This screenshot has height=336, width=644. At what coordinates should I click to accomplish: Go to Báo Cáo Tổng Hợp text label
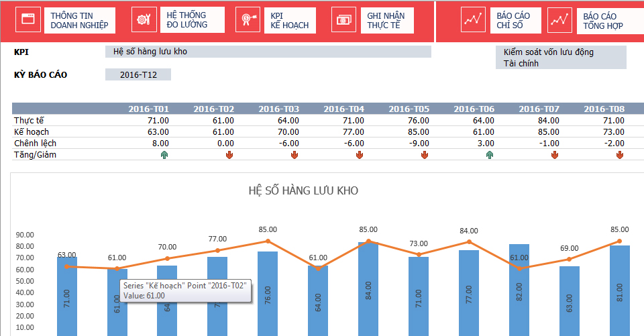pyautogui.click(x=603, y=21)
